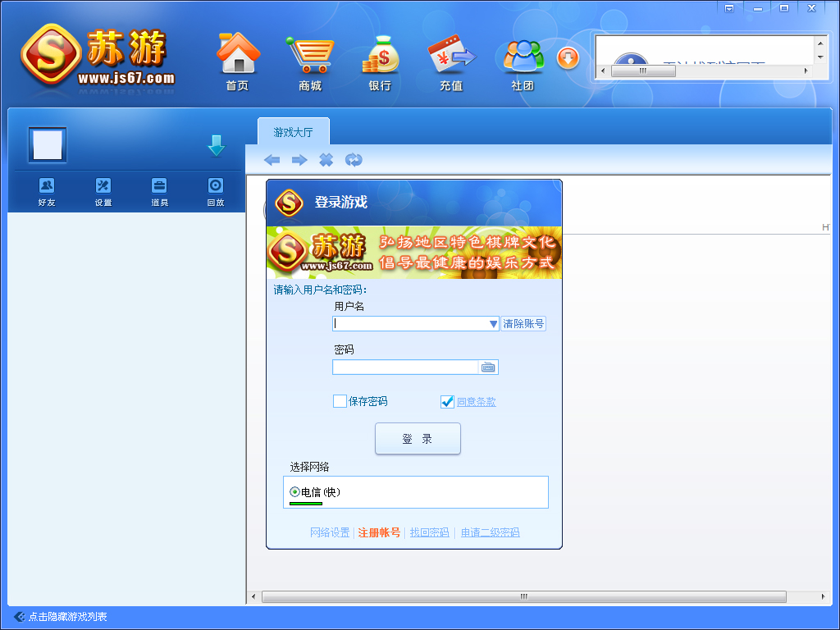Open the 道具 items icon
The width and height of the screenshot is (840, 630).
(x=159, y=186)
